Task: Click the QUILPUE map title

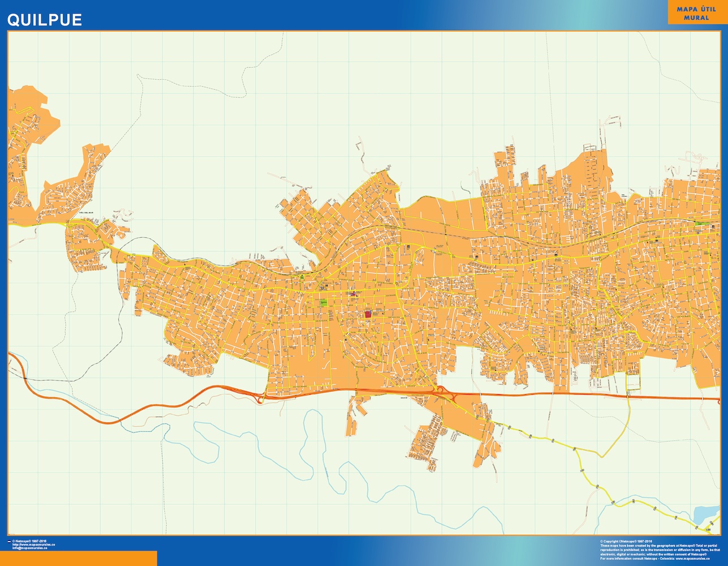Action: [x=44, y=20]
